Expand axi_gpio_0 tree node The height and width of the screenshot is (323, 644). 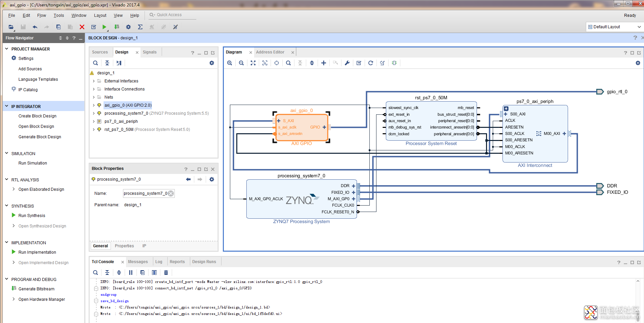tap(94, 105)
